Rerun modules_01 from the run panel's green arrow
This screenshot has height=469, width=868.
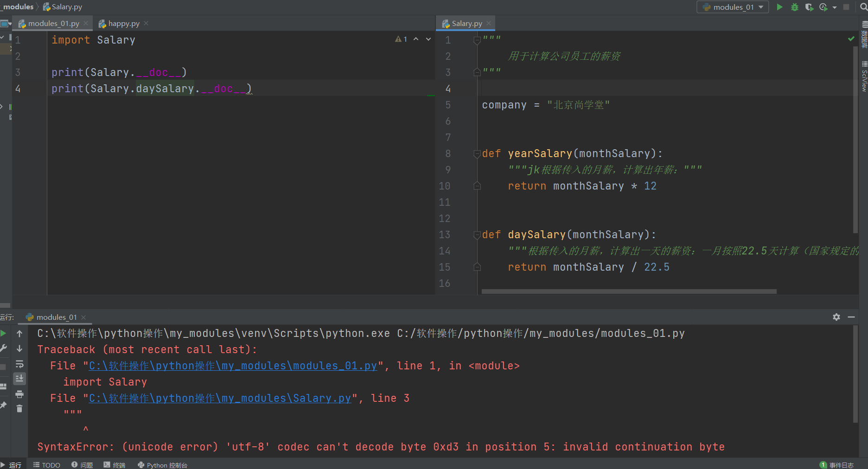3,333
